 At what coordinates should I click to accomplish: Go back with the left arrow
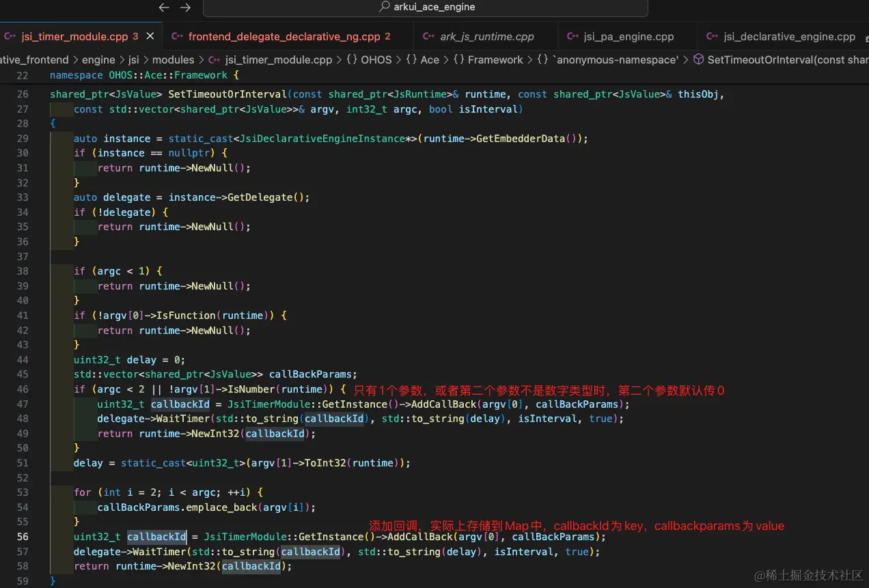click(163, 8)
